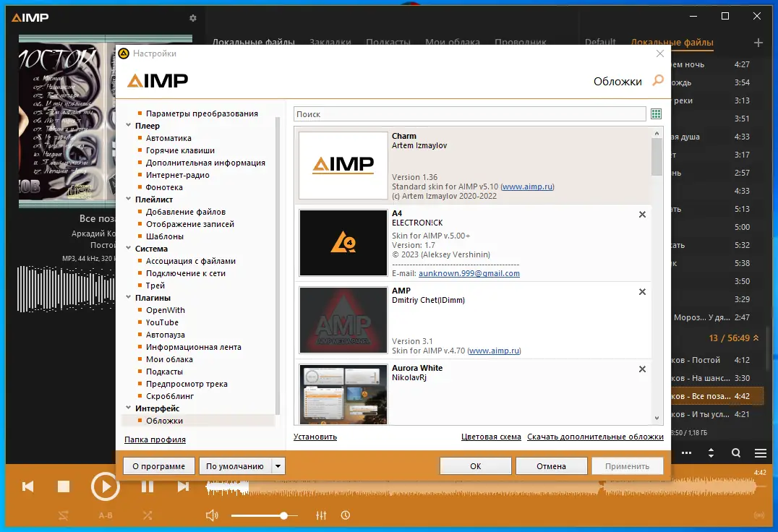Open the Локальные файлы tab
The height and width of the screenshot is (532, 778).
254,42
